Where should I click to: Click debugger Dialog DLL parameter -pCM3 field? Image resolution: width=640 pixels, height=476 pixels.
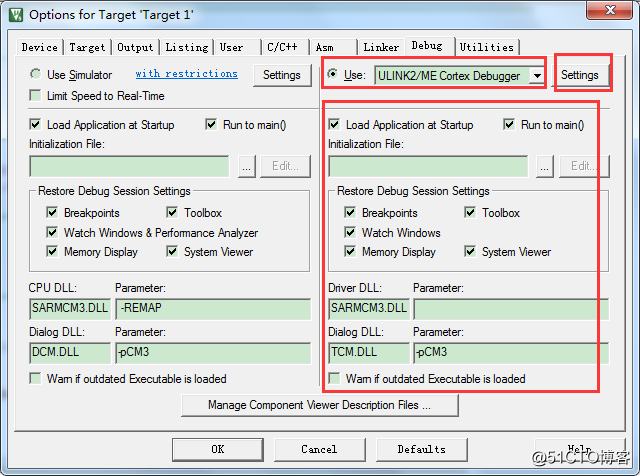pyautogui.click(x=511, y=353)
